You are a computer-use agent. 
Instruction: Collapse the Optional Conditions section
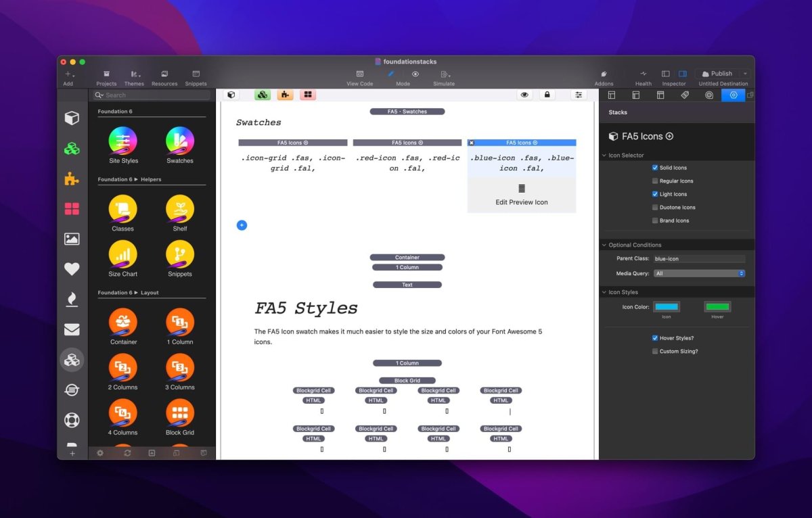coord(604,245)
